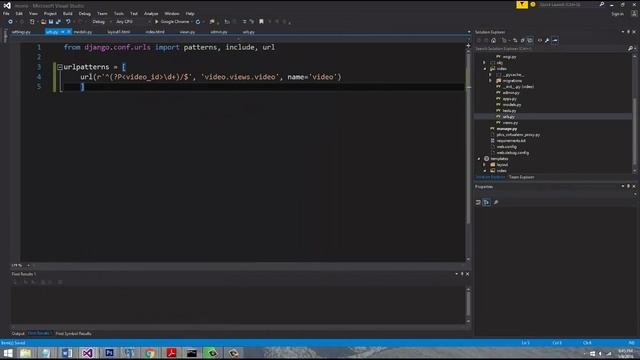Collapse the video folder in Solution Explorer
Image resolution: width=640 pixels, height=360 pixels.
click(x=485, y=69)
